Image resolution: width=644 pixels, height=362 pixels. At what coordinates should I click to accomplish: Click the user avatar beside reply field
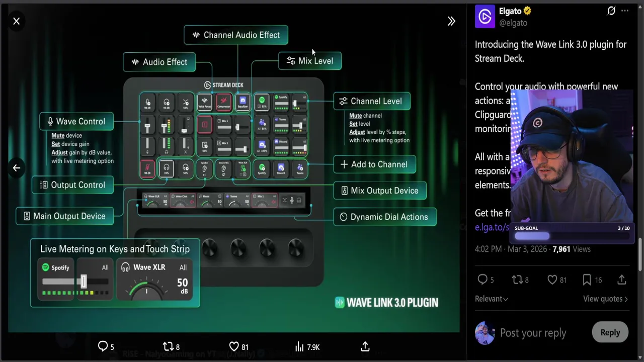pyautogui.click(x=485, y=333)
